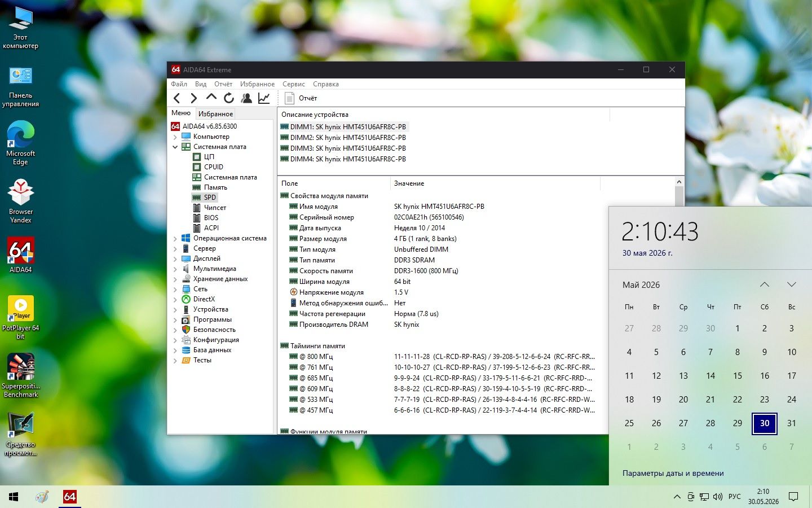Show hidden tray icons chevron
The width and height of the screenshot is (812, 508).
pos(677,497)
